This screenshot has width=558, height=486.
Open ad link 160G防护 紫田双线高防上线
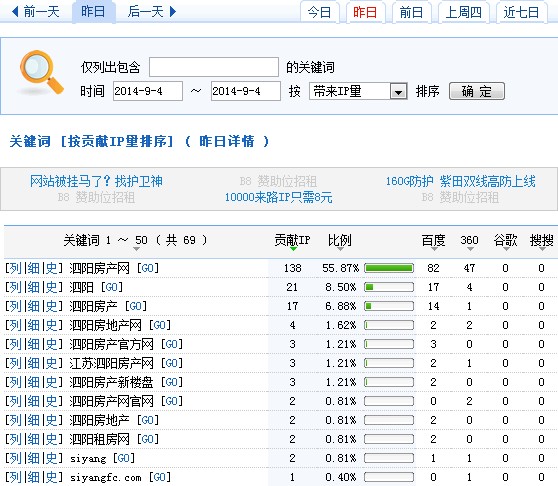coord(460,181)
